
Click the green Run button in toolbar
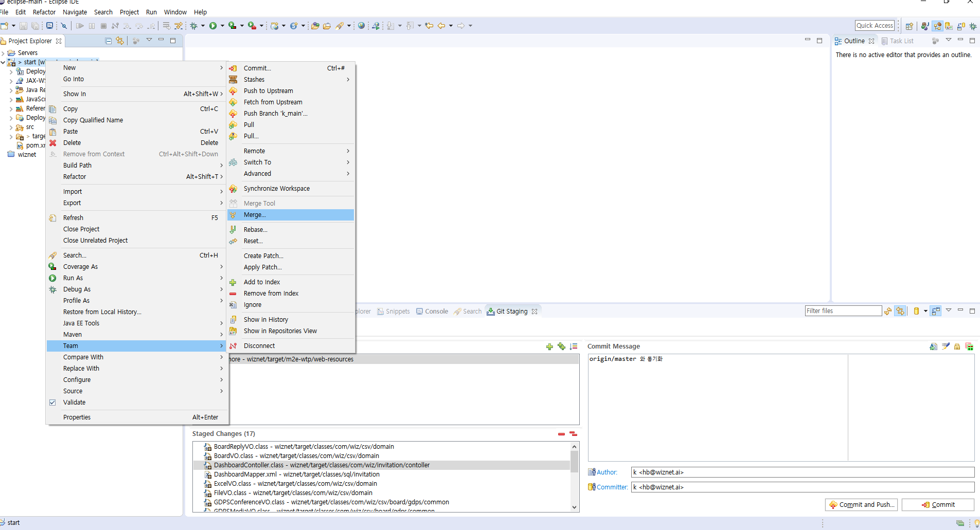pos(213,26)
